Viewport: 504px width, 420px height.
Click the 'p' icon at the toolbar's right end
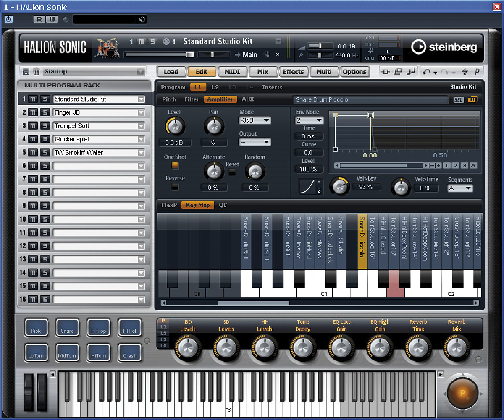[477, 72]
